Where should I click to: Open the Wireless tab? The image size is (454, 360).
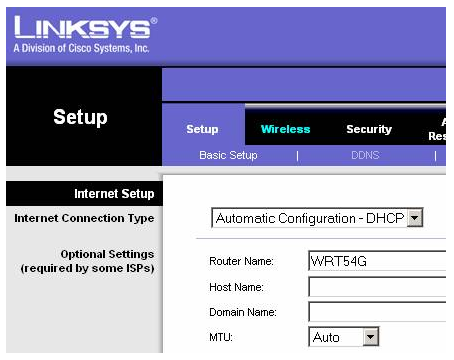point(285,129)
